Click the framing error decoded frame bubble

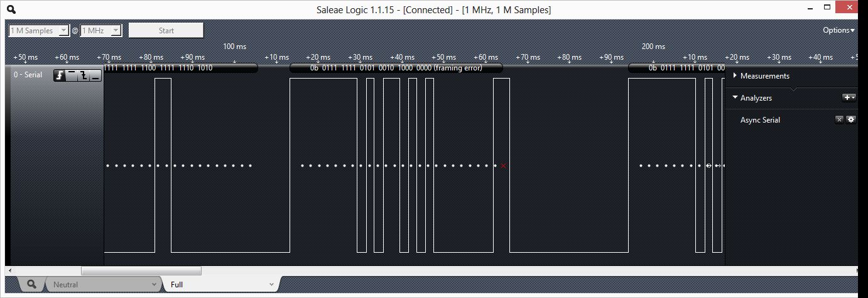pos(396,68)
